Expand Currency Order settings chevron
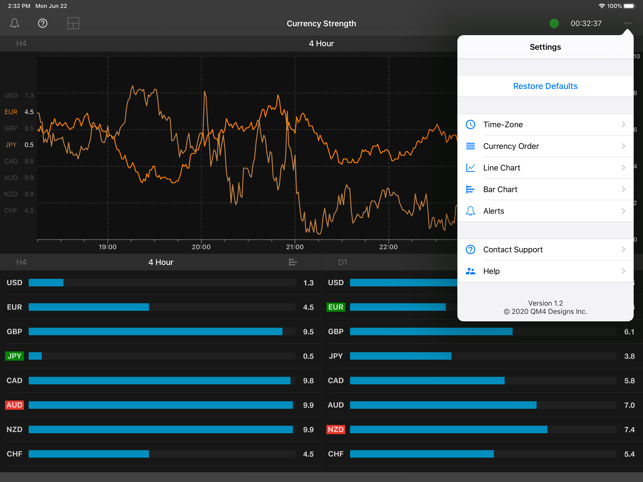This screenshot has width=643, height=482. click(623, 146)
